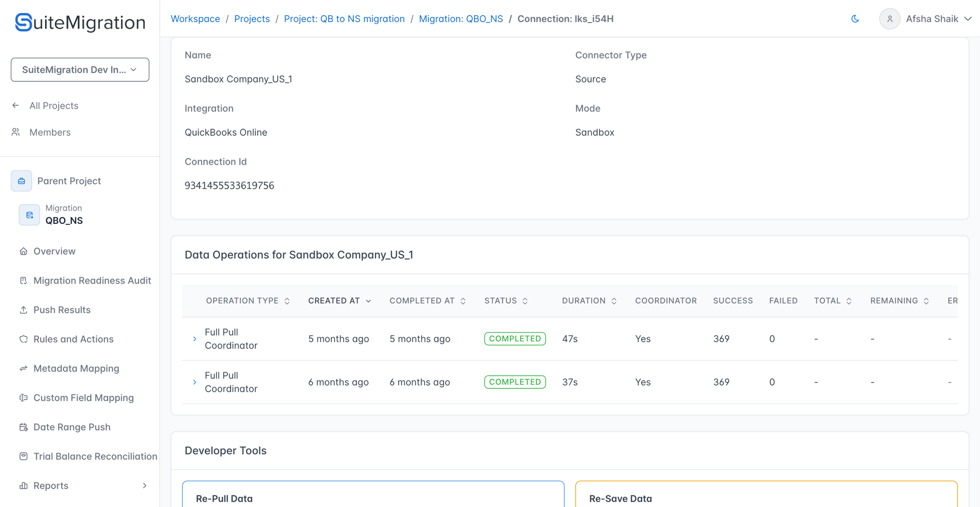Expand the 37s Full Pull Coordinator row
Viewport: 980px width, 507px height.
coord(195,382)
